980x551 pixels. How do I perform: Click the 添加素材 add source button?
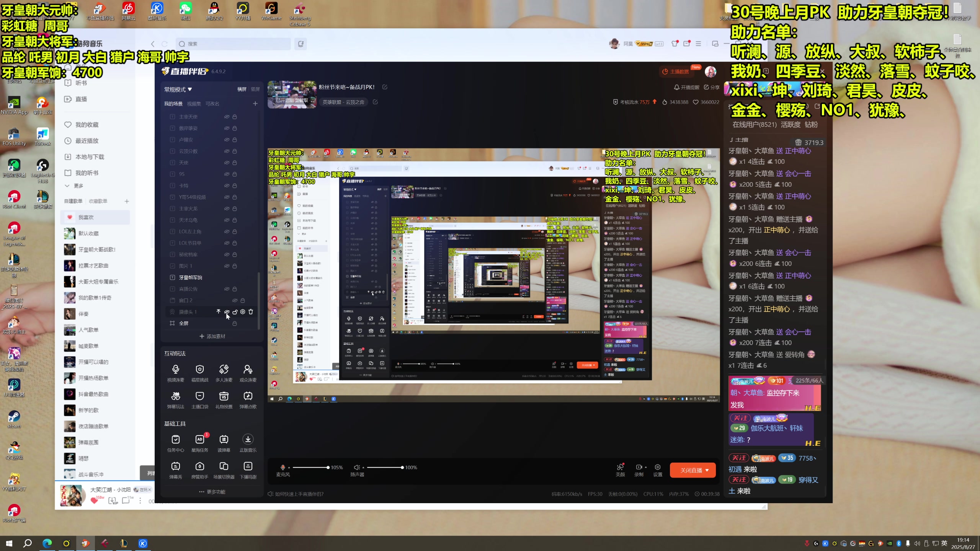click(212, 336)
